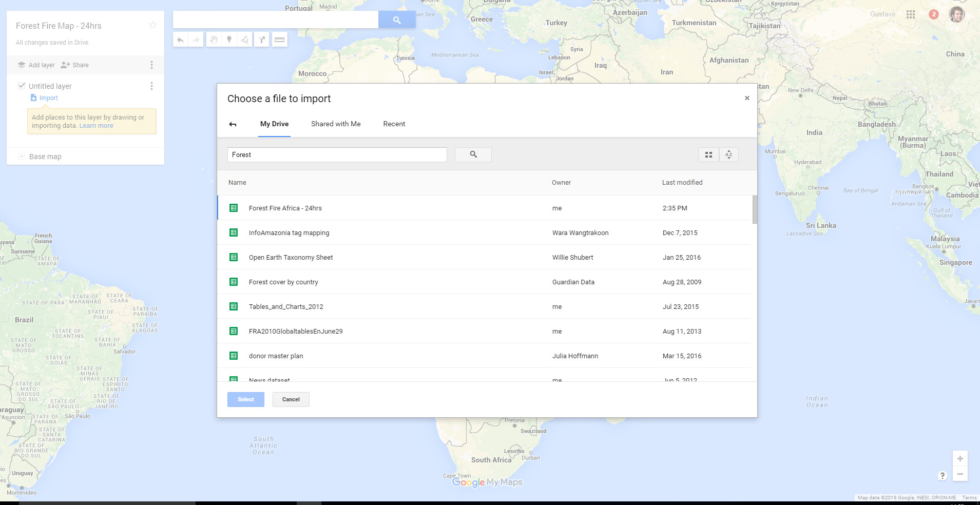
Task: Open the Google apps grid icon
Action: (911, 15)
